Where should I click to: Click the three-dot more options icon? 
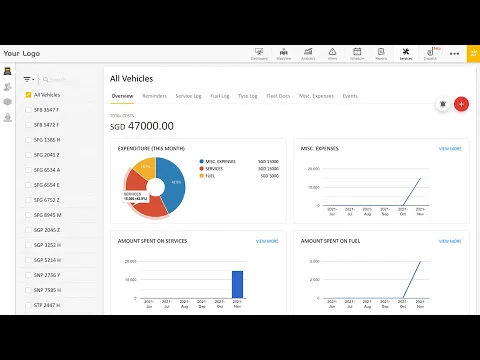(x=454, y=54)
